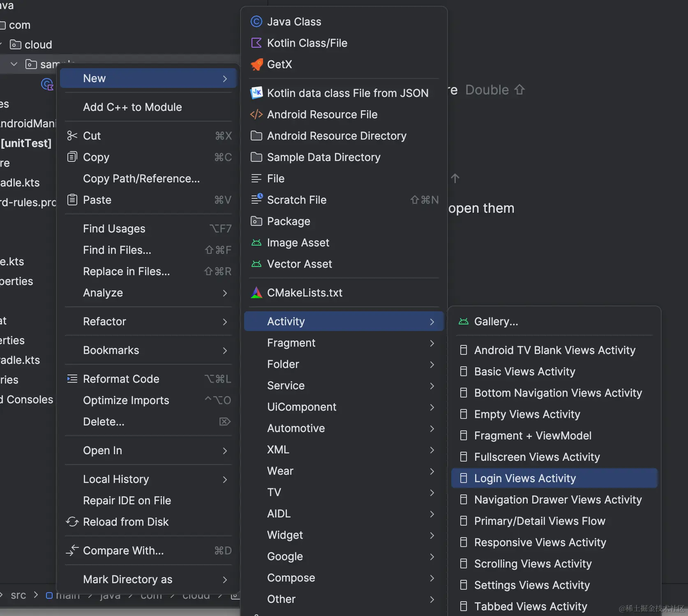Select Settings Views Activity template
The height and width of the screenshot is (616, 688).
554,585
